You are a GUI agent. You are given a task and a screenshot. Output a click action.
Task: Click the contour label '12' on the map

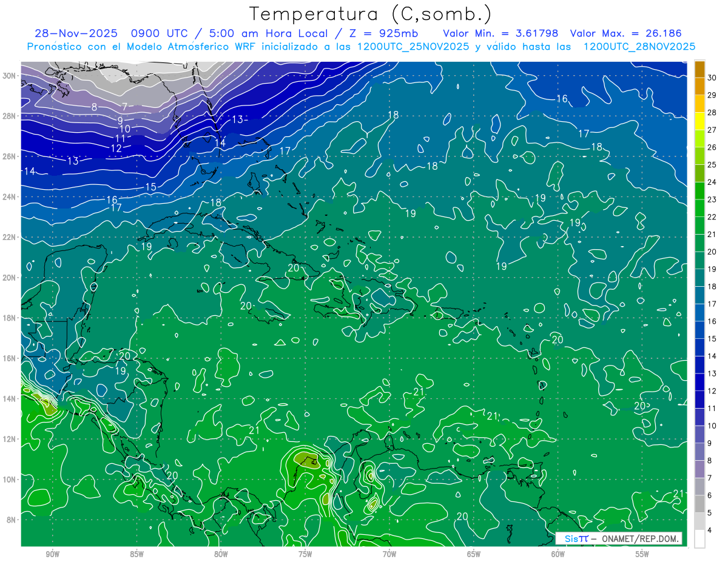tap(116, 148)
